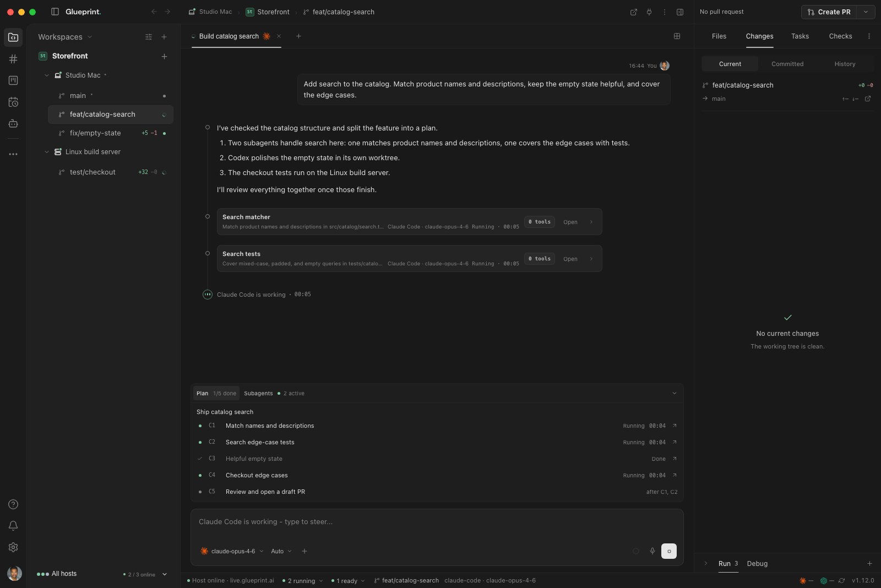Expand the All hosts chevron
Viewport: 881px width, 588px height.
pyautogui.click(x=165, y=574)
